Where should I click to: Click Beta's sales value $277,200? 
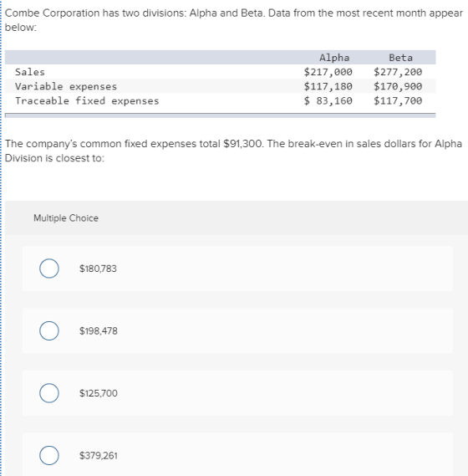398,72
